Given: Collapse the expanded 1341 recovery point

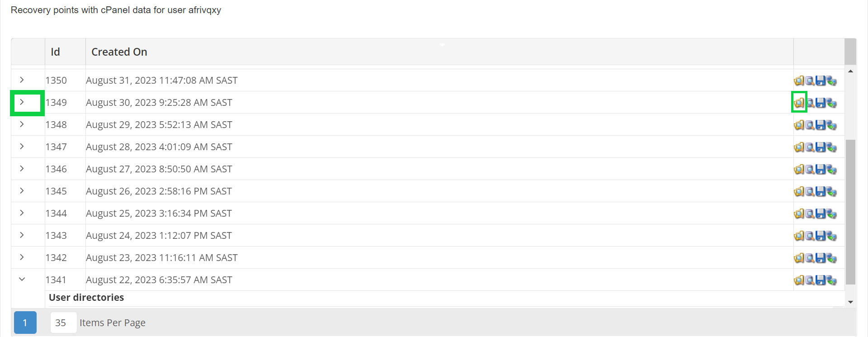Looking at the screenshot, I should pyautogui.click(x=22, y=280).
